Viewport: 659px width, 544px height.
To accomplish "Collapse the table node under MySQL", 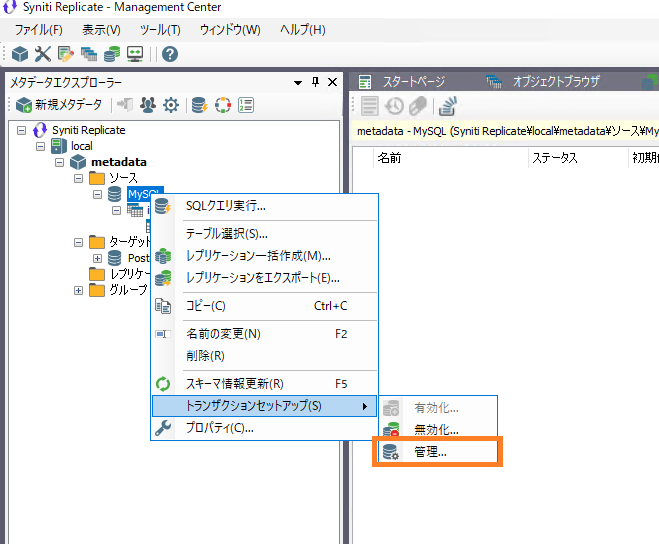I will [116, 210].
